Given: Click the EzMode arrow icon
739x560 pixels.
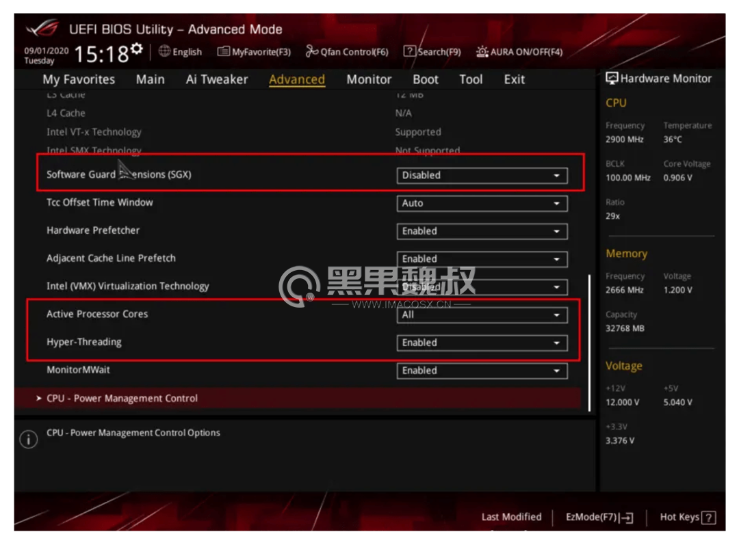Looking at the screenshot, I should [627, 518].
